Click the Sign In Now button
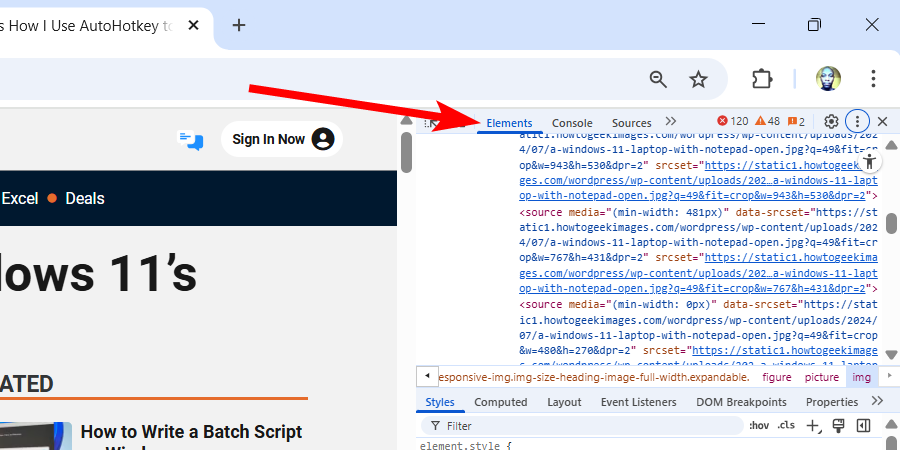This screenshot has height=450, width=900. [281, 139]
